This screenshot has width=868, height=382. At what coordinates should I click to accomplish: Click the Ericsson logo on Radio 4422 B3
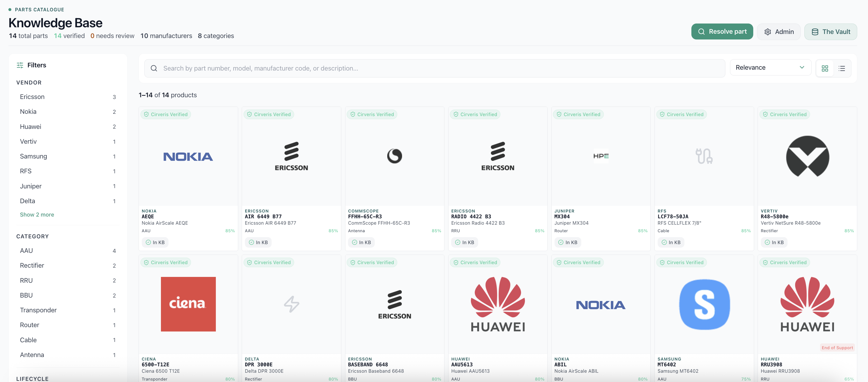[498, 156]
